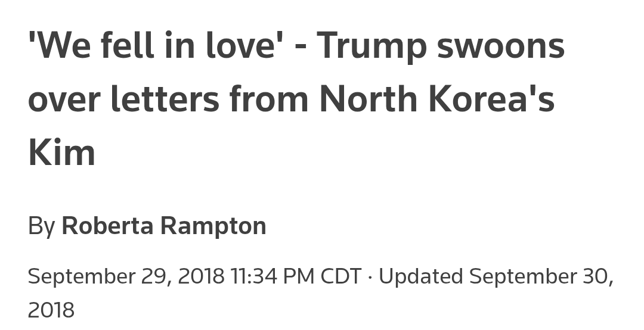The image size is (644, 330).
Task: Click the "September 29, 2018" publish date
Action: (126, 276)
